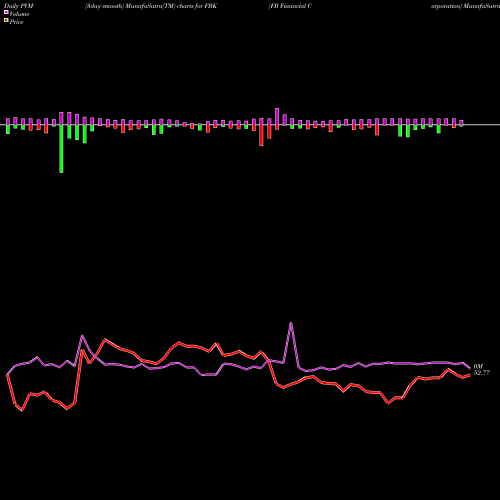The height and width of the screenshot is (500, 500).
Task: Select the 'Volume' legend label
Action: coord(19,14)
